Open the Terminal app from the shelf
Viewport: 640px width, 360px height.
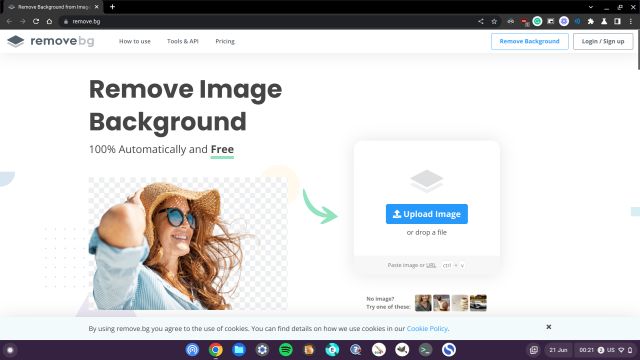425,350
